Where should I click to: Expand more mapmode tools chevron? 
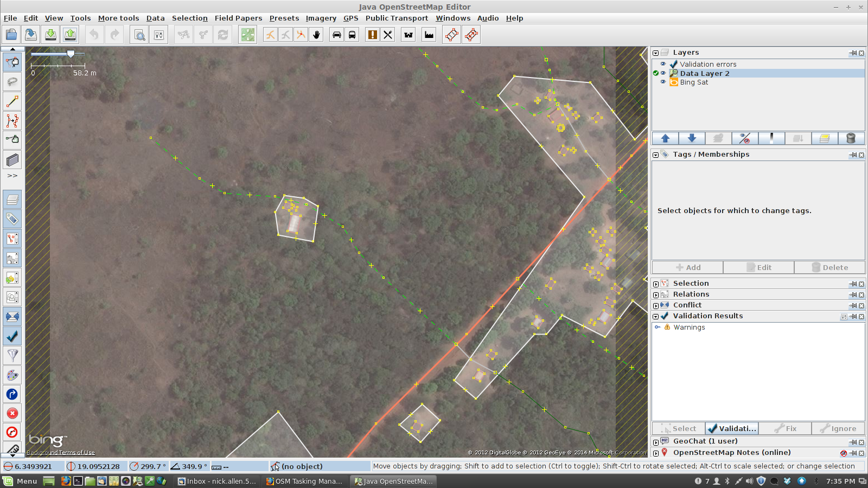pos(12,176)
